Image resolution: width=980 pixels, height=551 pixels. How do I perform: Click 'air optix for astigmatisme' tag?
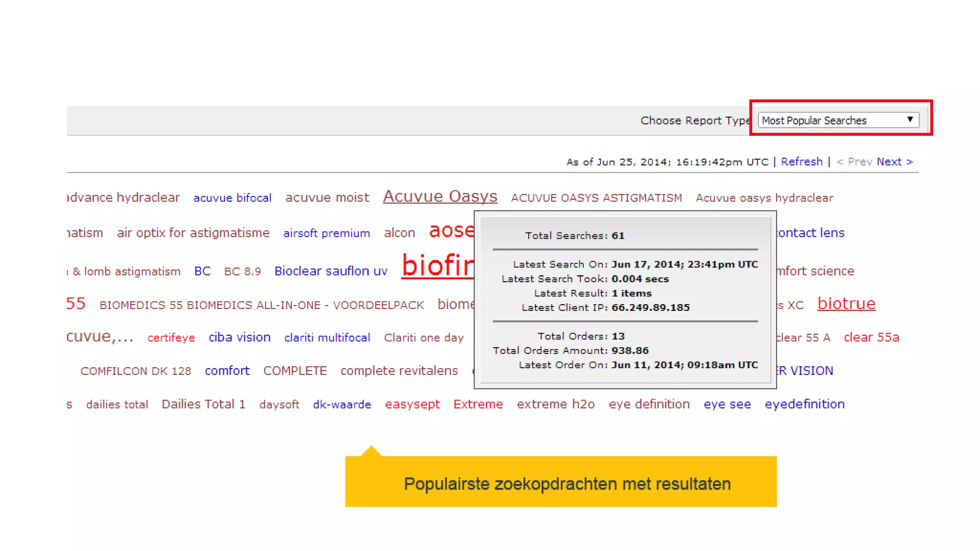(x=193, y=232)
